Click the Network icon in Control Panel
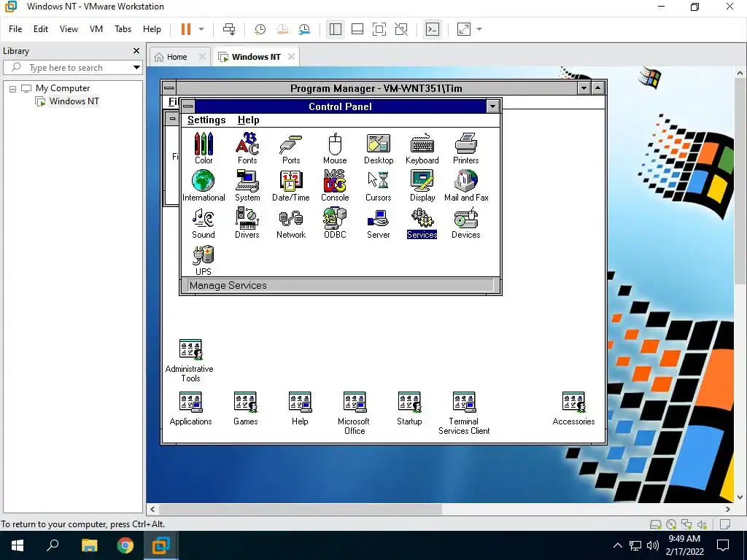747x560 pixels. [x=291, y=222]
